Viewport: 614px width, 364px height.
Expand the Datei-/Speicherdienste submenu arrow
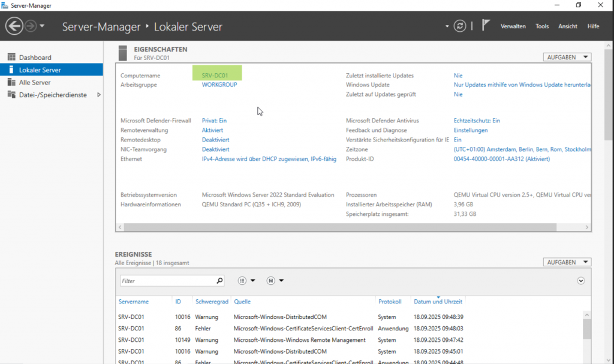98,95
